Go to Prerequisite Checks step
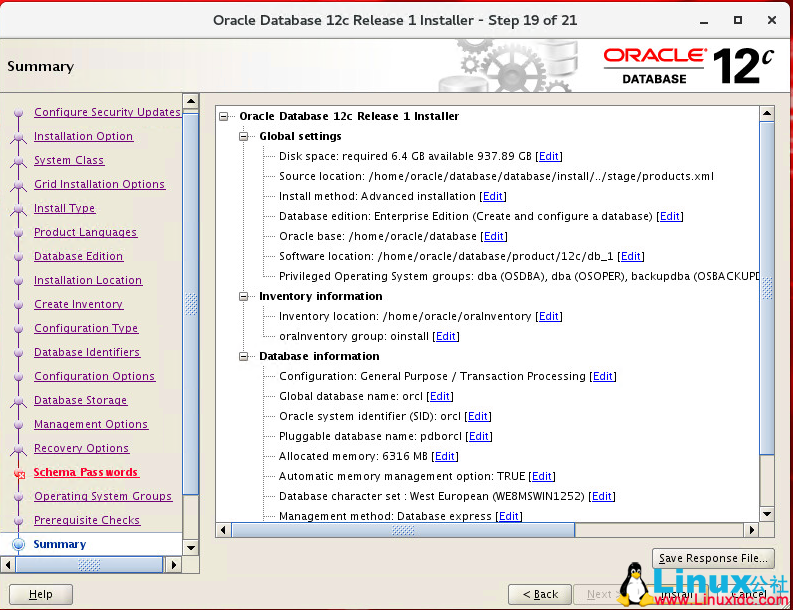This screenshot has height=610, width=793. [87, 520]
